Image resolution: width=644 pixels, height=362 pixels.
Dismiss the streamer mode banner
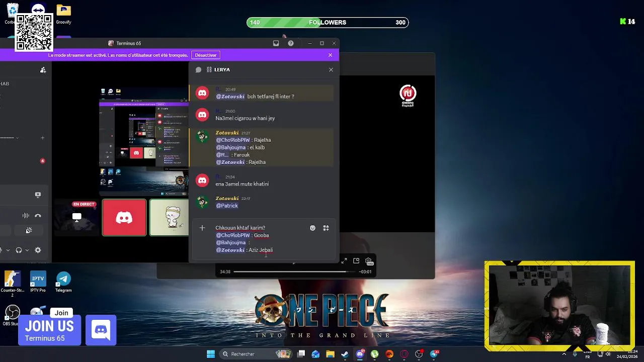pyautogui.click(x=330, y=55)
